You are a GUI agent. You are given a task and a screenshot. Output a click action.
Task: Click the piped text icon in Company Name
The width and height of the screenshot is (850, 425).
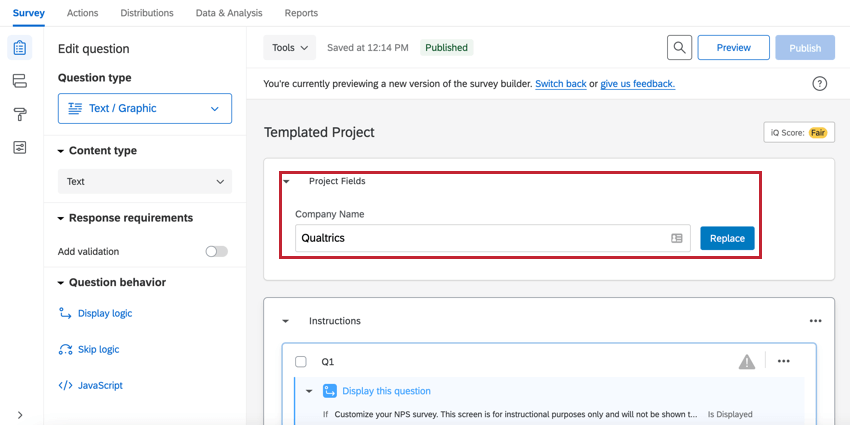click(x=677, y=238)
